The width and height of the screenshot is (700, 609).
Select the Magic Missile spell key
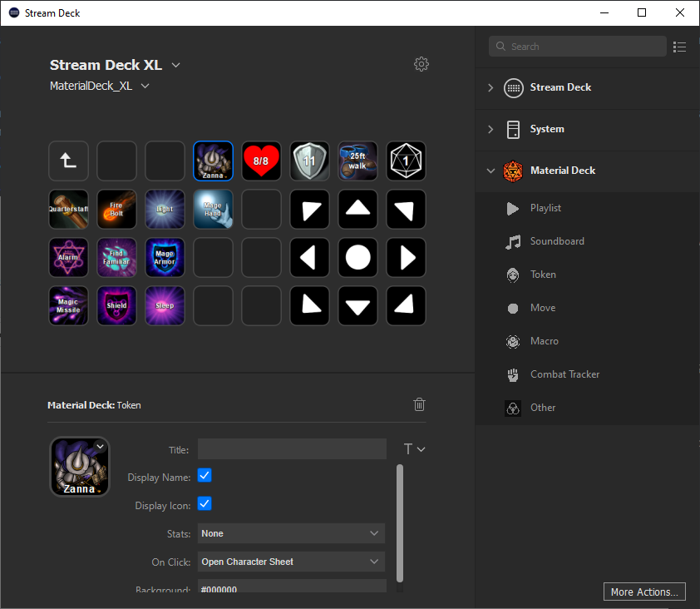click(x=68, y=305)
